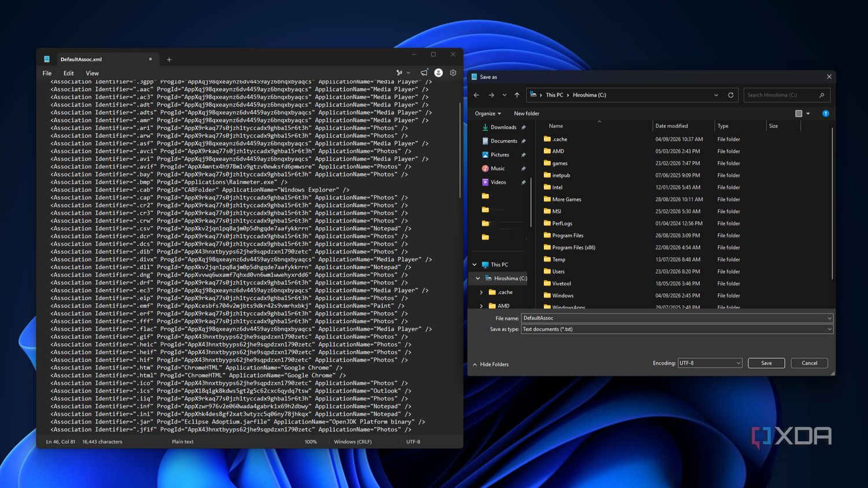Open Pictures in the navigation pane
The height and width of the screenshot is (488, 868).
(499, 155)
